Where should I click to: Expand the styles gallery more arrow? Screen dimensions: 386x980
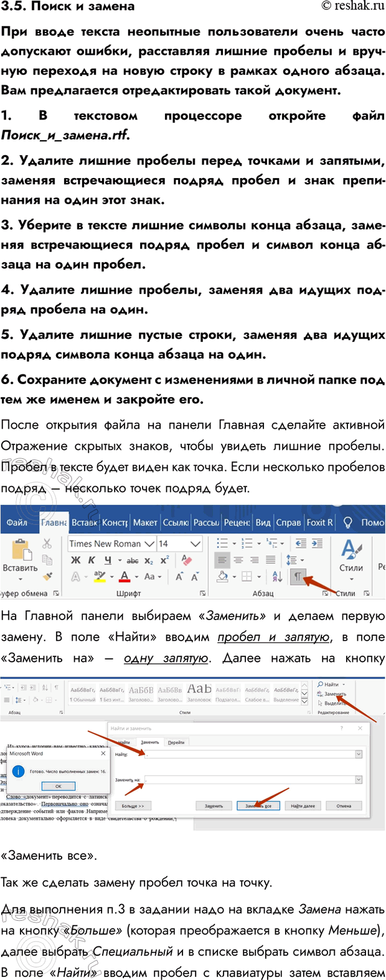click(304, 701)
